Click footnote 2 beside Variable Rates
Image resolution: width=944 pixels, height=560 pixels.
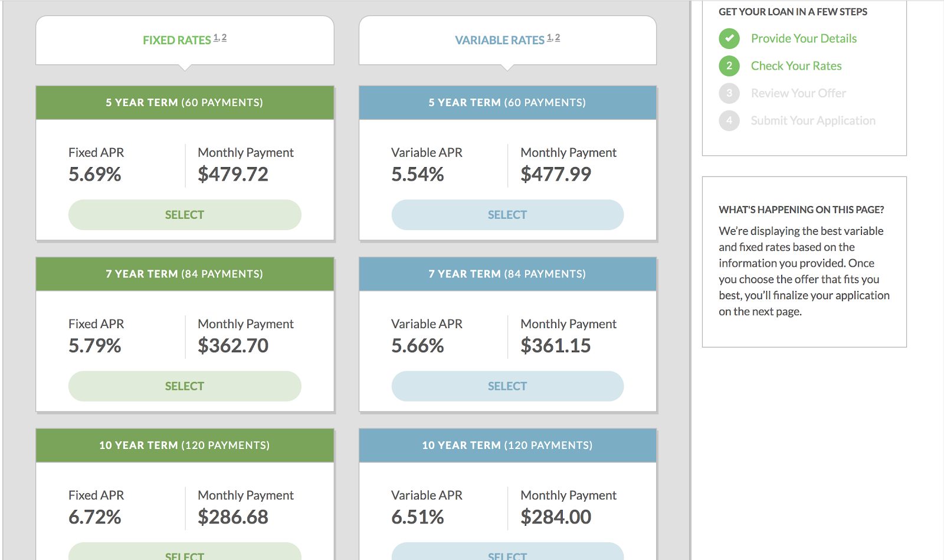[x=558, y=37]
